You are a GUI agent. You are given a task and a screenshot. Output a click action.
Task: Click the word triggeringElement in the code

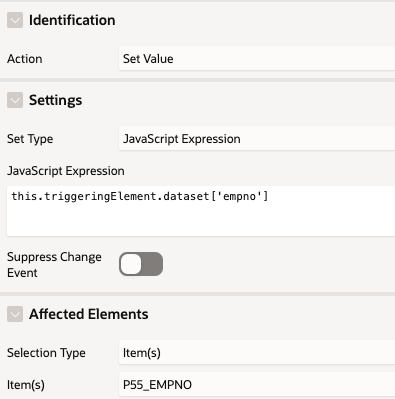[98, 196]
